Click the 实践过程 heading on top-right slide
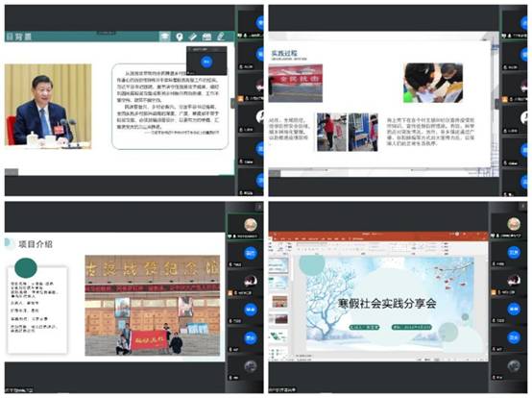This screenshot has width=532, height=398. point(284,53)
